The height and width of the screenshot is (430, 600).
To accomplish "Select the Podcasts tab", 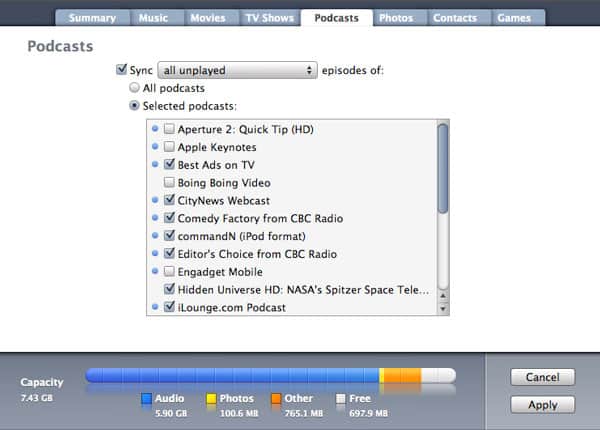I will pyautogui.click(x=337, y=18).
